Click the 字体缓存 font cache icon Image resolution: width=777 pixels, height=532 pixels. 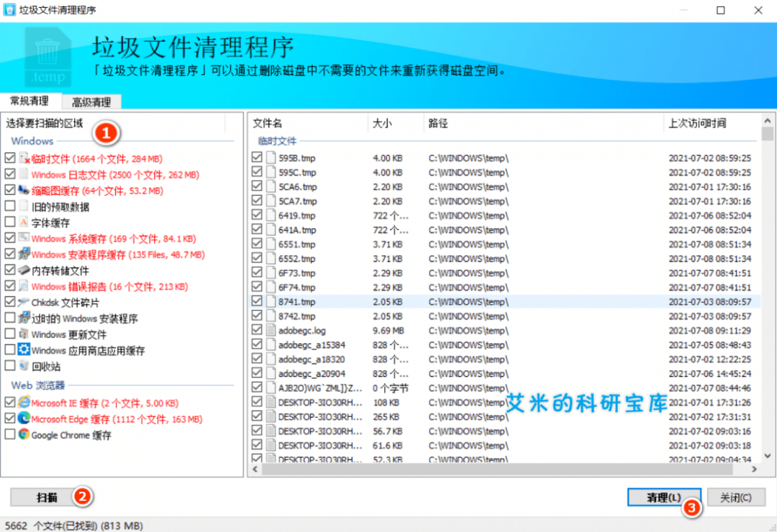point(24,223)
